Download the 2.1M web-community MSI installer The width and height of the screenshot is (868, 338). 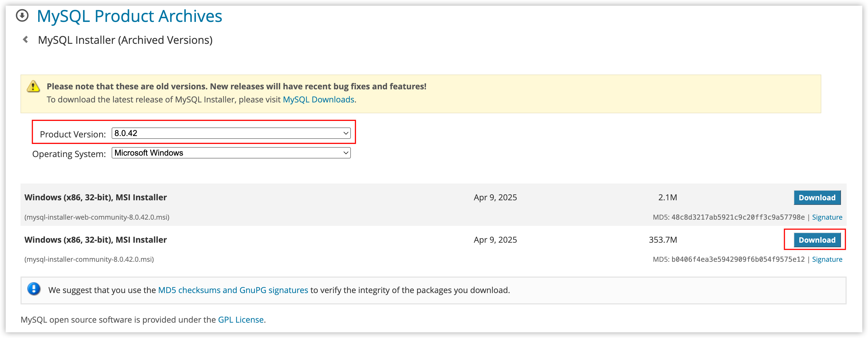click(817, 198)
